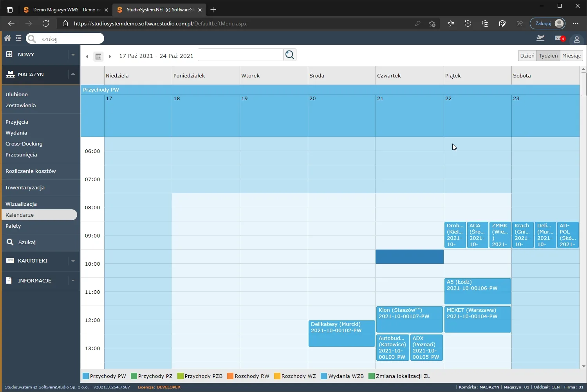
Task: Click the MAGAZYN warehouse icon
Action: 11,74
